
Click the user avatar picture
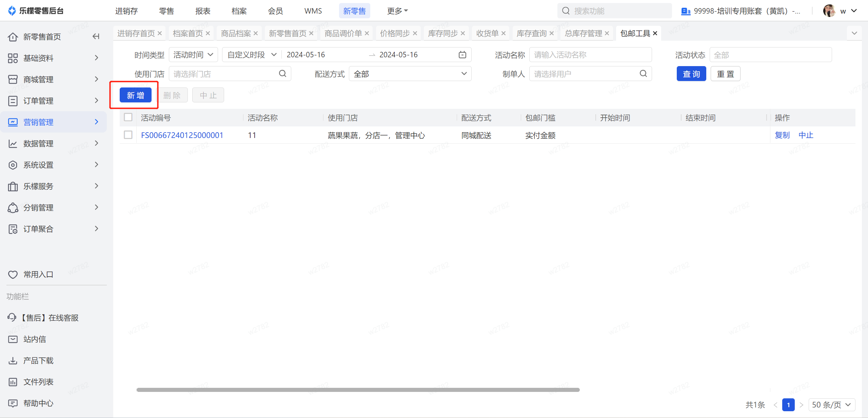pyautogui.click(x=829, y=11)
